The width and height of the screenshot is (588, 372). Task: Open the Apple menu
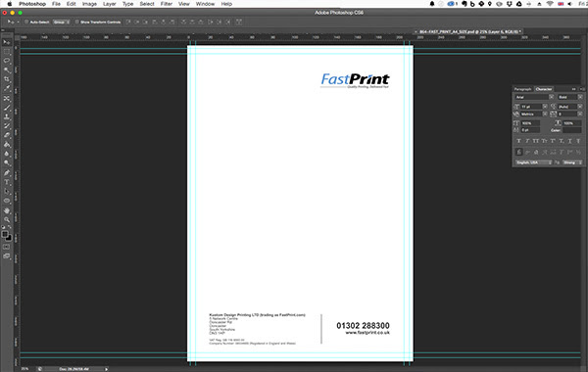pos(10,4)
